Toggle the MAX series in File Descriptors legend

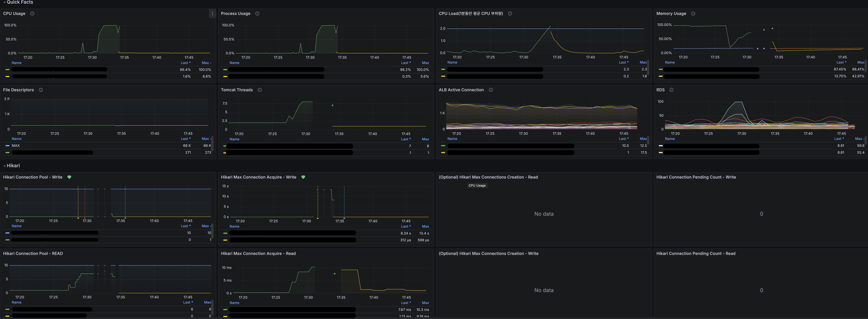(x=16, y=146)
